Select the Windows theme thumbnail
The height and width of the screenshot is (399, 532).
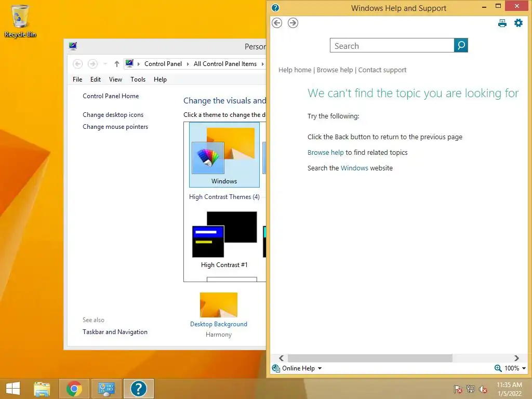(224, 155)
